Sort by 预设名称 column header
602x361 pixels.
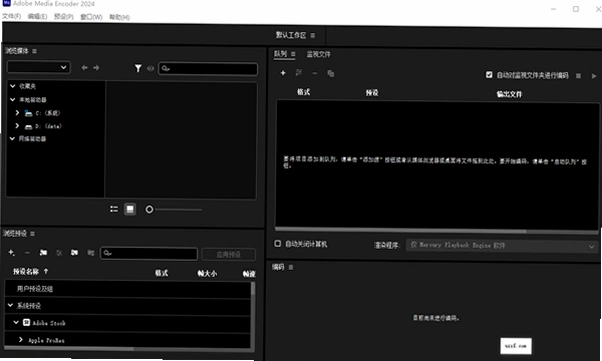tap(26, 272)
